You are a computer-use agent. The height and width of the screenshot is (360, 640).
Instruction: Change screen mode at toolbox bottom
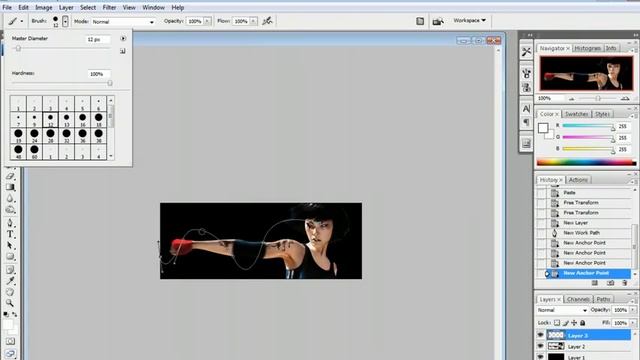pyautogui.click(x=10, y=353)
